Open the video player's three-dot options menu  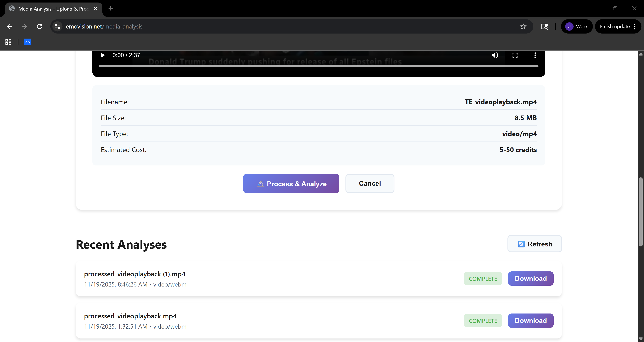(535, 55)
